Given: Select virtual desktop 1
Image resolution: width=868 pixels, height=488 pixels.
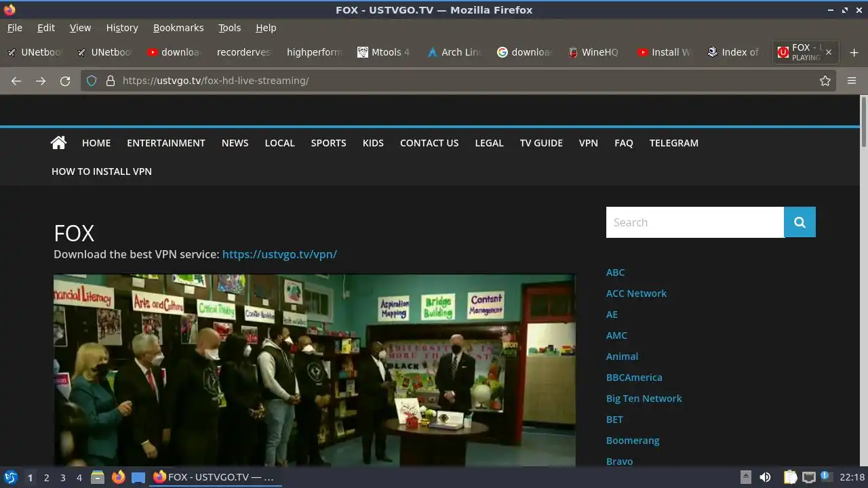Looking at the screenshot, I should 30,478.
